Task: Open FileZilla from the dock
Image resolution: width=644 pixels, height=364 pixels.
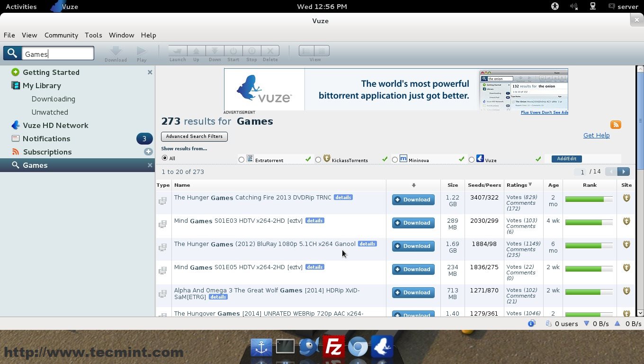Action: 333,347
